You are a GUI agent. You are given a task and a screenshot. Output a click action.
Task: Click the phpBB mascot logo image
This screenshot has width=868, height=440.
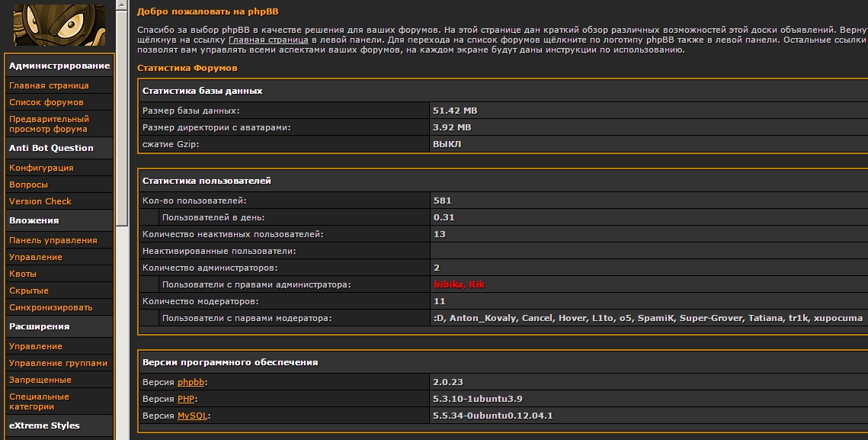click(x=59, y=23)
